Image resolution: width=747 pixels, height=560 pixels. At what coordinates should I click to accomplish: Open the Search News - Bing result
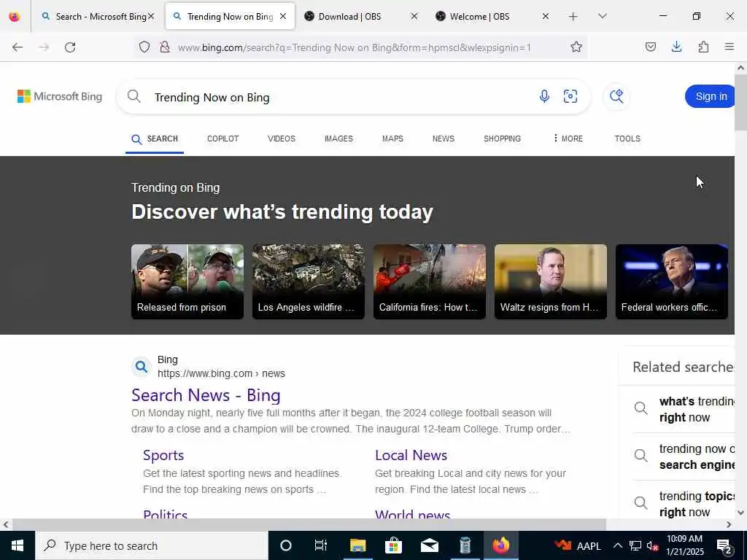tap(206, 395)
